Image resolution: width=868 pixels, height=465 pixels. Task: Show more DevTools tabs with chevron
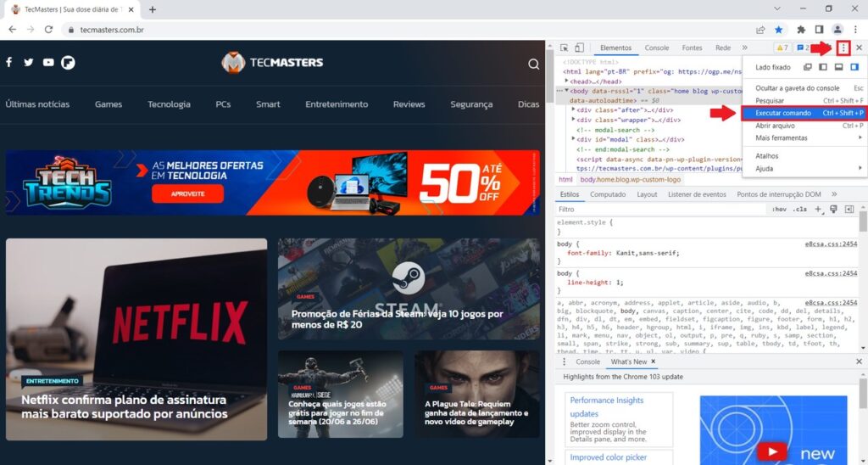tap(744, 48)
